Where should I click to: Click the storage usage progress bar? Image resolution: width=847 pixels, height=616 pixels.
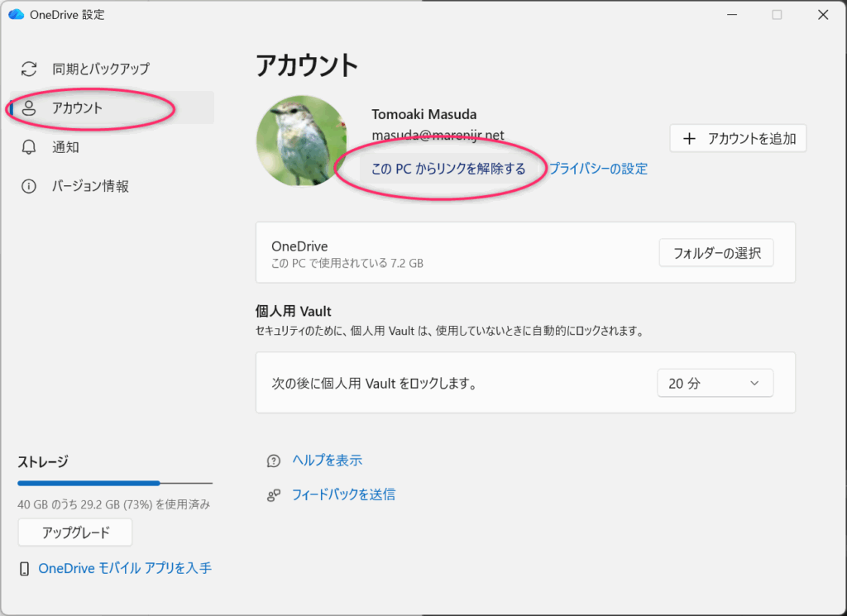(x=114, y=483)
